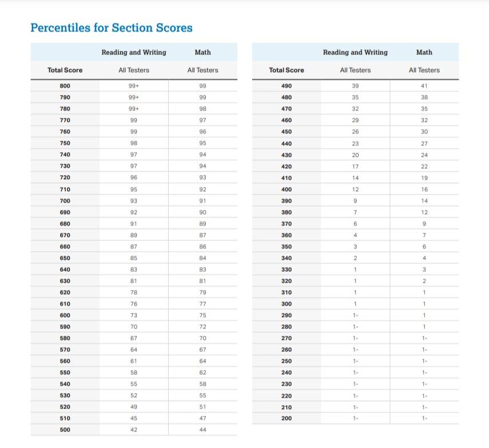Click Reading and Writing percentile for score 600
Viewport: 489px width, 448px height.
(134, 315)
